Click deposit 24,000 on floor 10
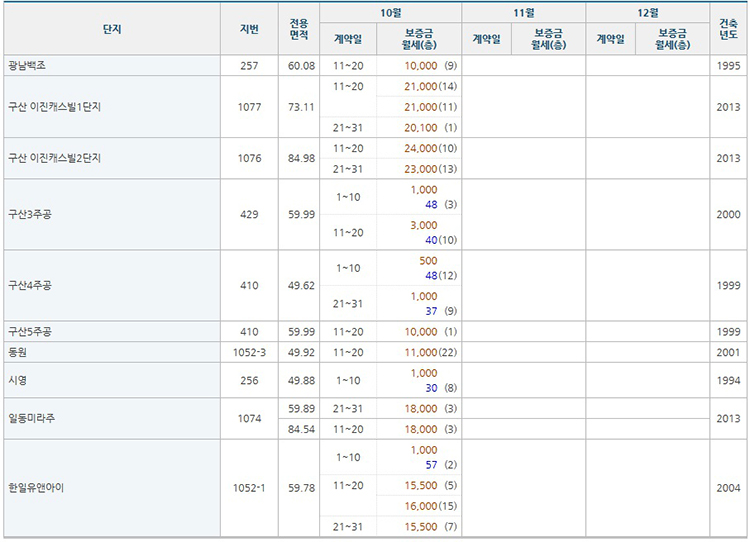Screen dimensions: 750x542 click(421, 148)
